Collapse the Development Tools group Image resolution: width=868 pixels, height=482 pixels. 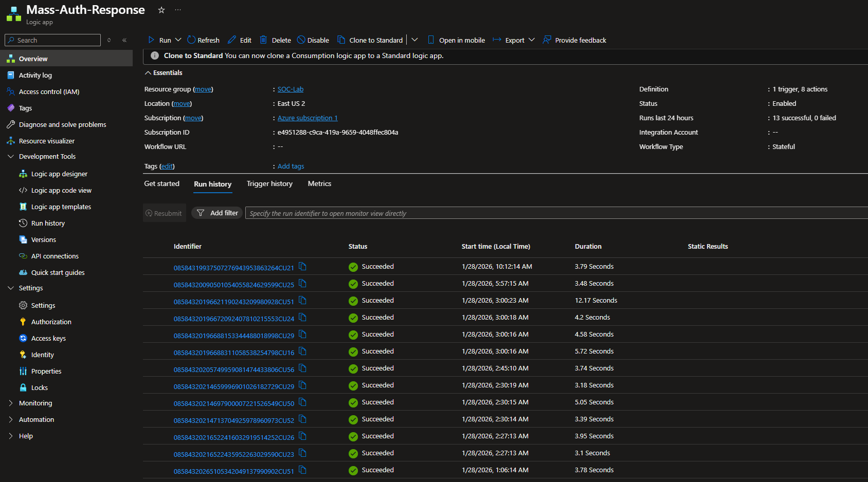pos(11,157)
